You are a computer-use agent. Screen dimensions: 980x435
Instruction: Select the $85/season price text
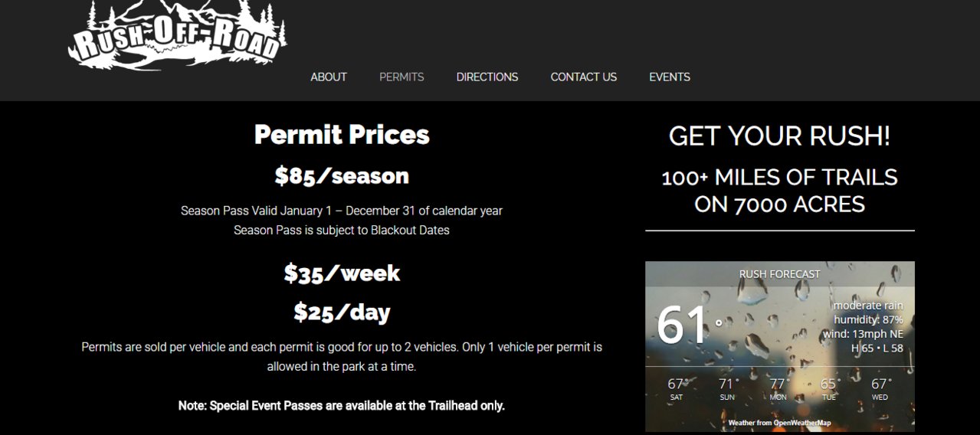point(342,176)
